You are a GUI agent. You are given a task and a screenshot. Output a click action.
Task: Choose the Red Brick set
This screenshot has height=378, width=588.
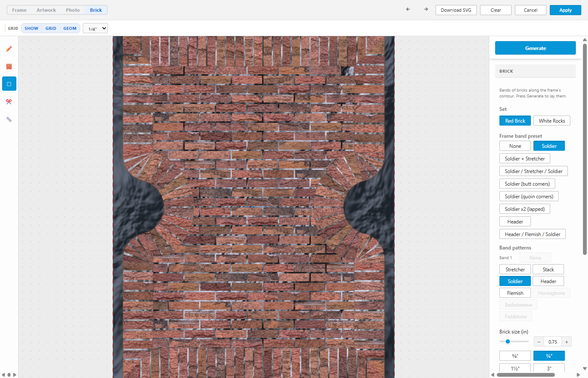[515, 121]
